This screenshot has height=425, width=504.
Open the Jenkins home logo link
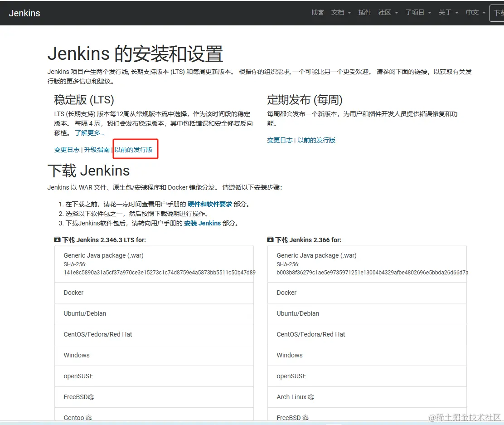pos(24,13)
